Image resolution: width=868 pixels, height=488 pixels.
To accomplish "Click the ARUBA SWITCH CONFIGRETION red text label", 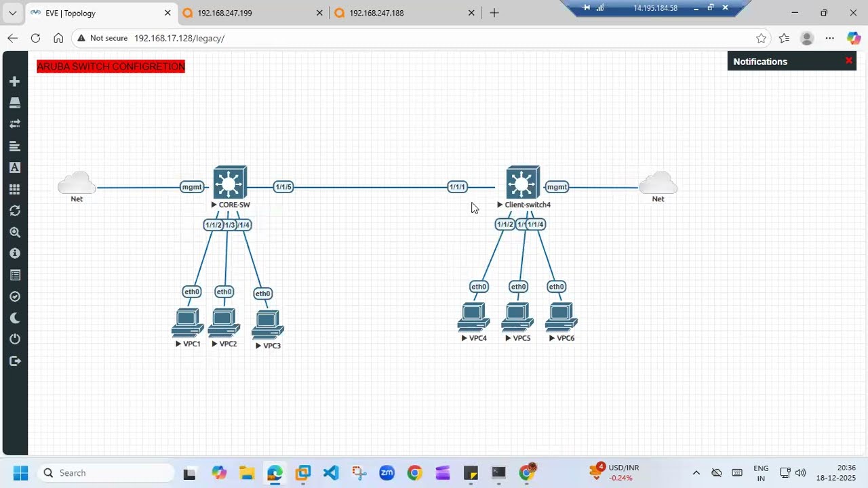I will click(111, 66).
